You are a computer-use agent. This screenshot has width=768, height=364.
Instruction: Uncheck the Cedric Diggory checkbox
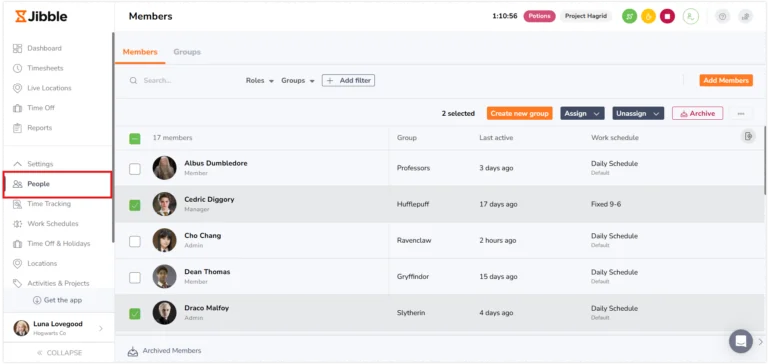click(x=135, y=205)
